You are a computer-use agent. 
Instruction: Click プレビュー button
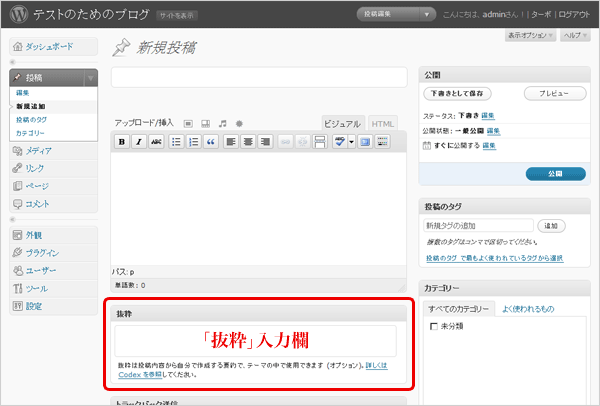(x=554, y=93)
